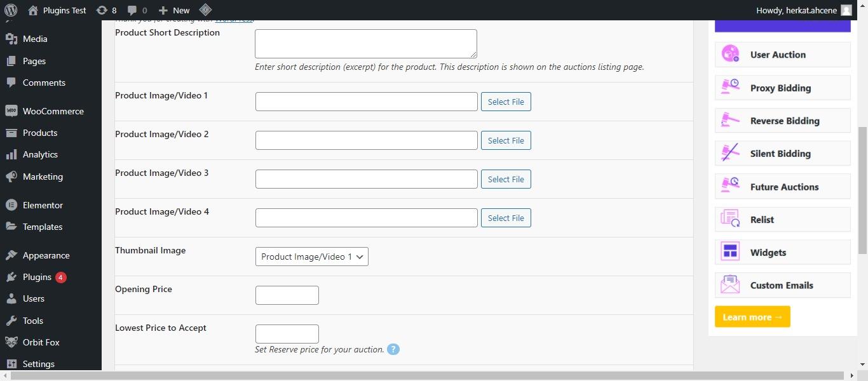Open WooCommerce menu in sidebar
The height and width of the screenshot is (381, 868).
(53, 111)
